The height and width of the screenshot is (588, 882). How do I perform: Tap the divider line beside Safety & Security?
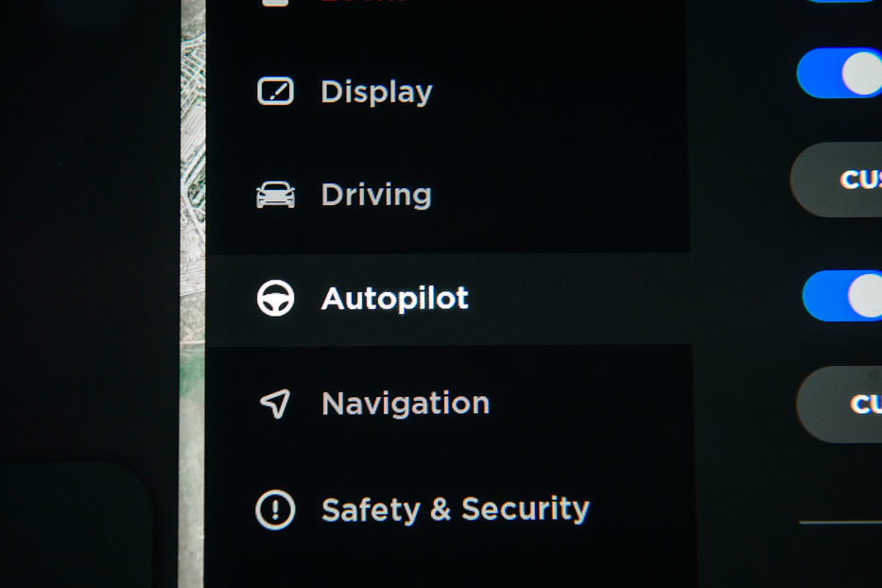[x=840, y=523]
